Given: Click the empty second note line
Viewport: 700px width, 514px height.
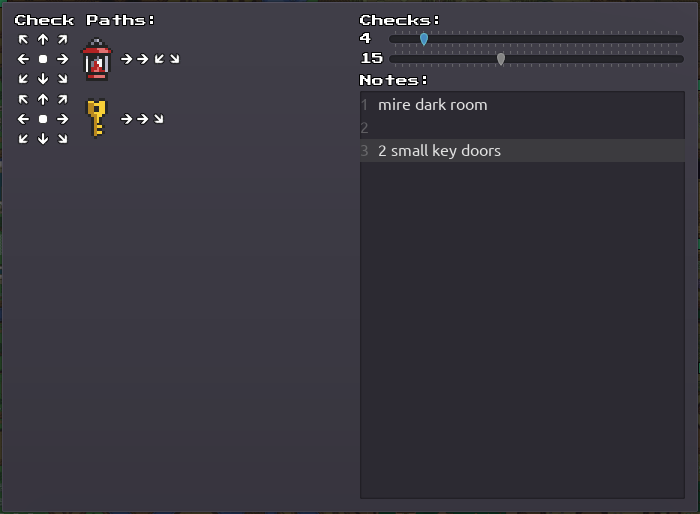Looking at the screenshot, I should coord(520,128).
